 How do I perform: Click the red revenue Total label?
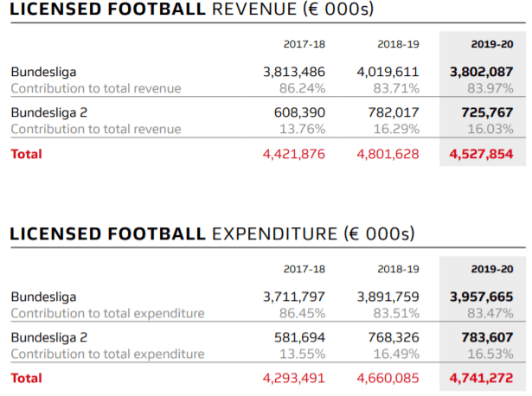point(27,154)
